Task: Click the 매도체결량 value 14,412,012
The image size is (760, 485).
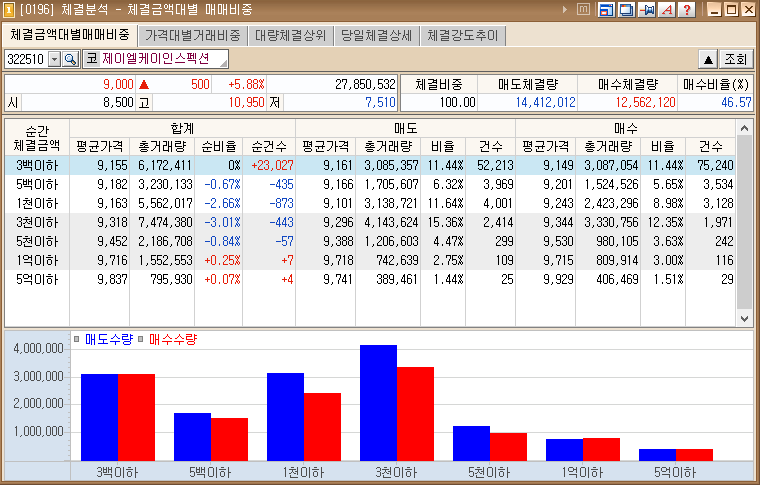Action: tap(545, 102)
